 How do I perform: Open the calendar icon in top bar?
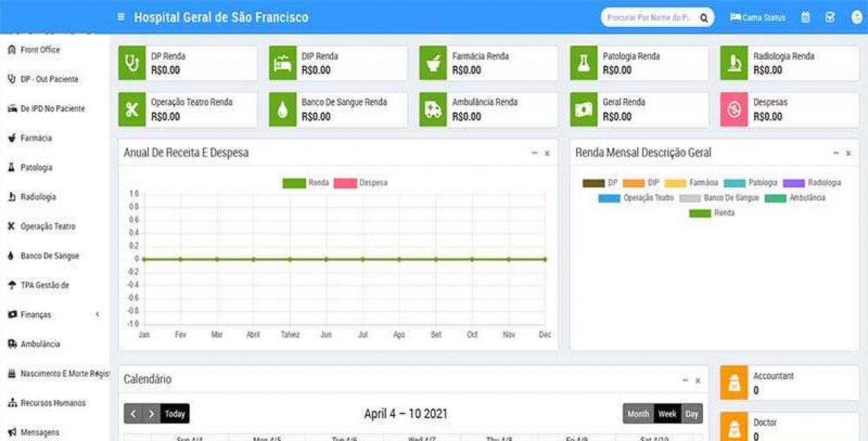pos(805,18)
